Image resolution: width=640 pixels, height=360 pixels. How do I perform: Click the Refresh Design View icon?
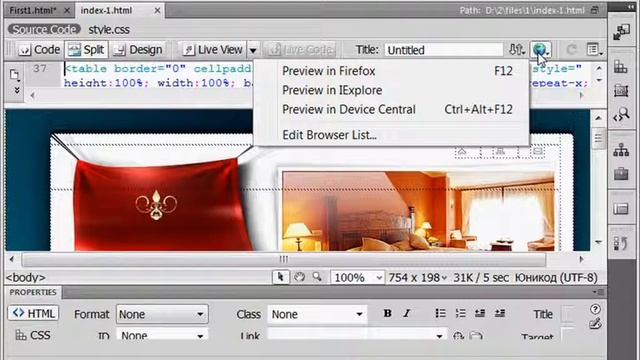(571, 50)
